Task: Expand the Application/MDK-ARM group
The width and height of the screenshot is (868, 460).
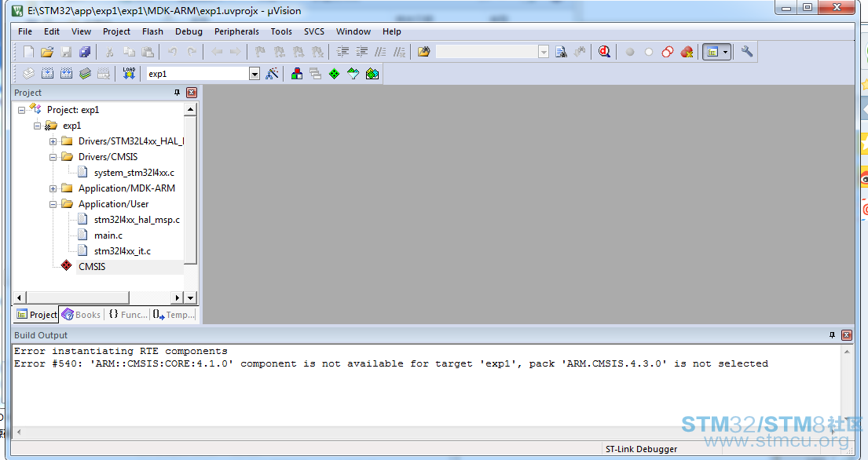Action: [53, 188]
